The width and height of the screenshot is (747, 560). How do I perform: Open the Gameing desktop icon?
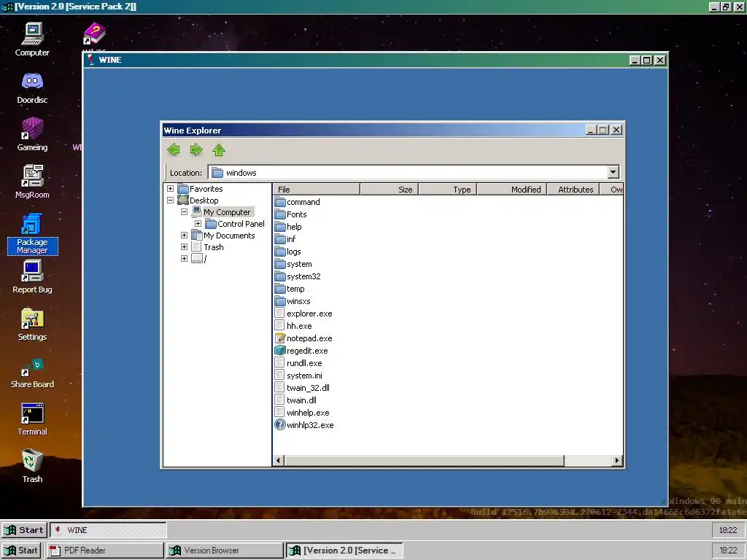(x=32, y=135)
